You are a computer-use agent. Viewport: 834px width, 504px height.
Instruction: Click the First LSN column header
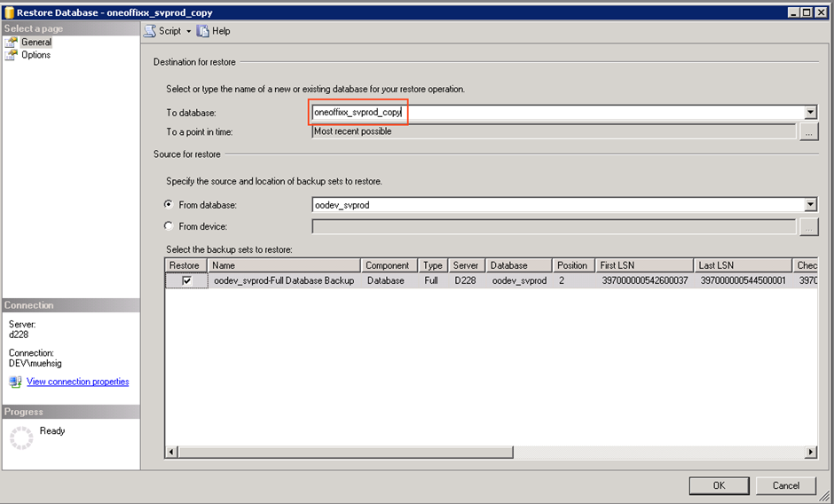tap(644, 265)
